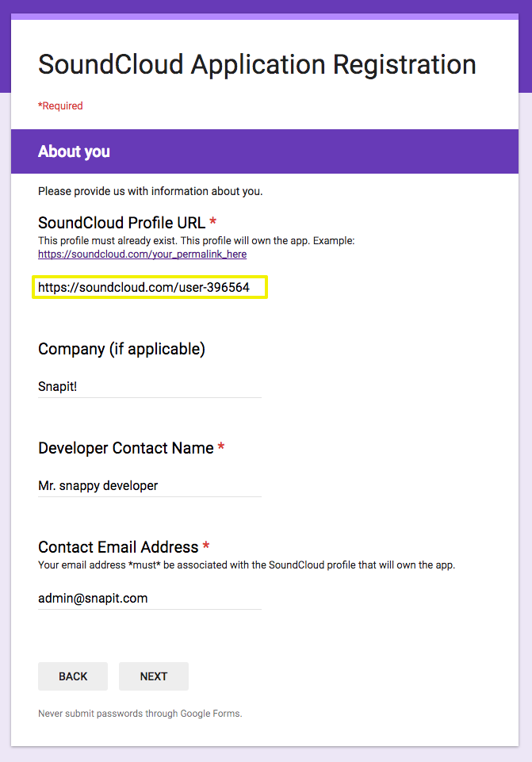Open the soundcloud.com/your_permalink_here example link

(x=143, y=255)
